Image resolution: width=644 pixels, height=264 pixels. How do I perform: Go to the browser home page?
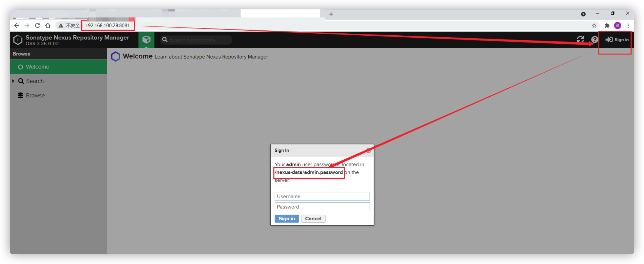pos(48,26)
